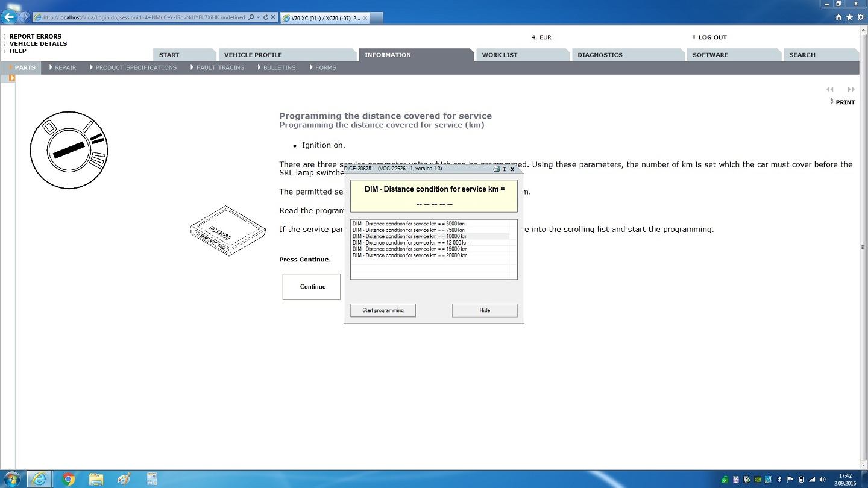Click the Log Out link

[x=712, y=37]
